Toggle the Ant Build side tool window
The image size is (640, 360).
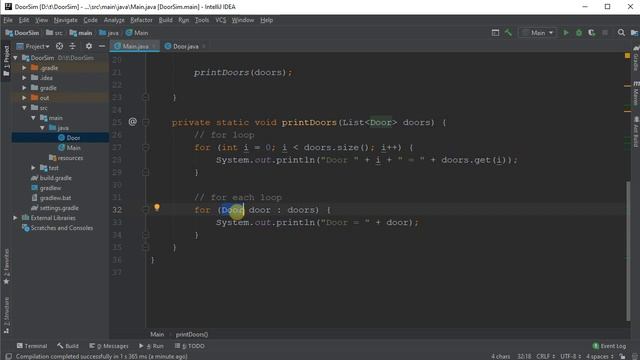click(636, 131)
